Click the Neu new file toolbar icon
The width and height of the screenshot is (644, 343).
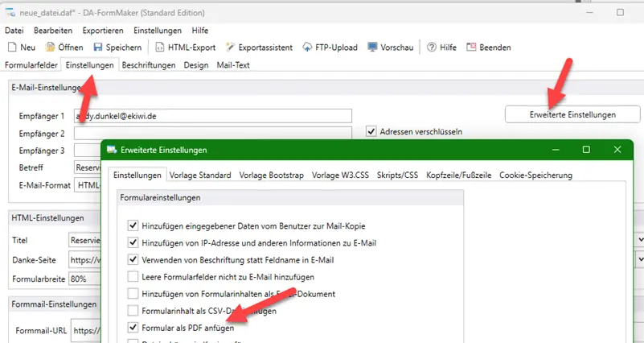coord(11,48)
